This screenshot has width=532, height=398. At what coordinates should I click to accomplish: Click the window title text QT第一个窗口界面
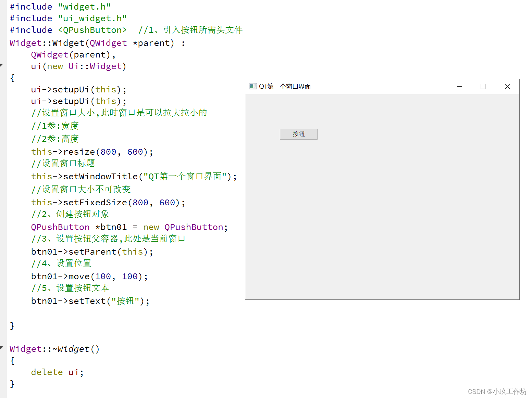pyautogui.click(x=285, y=87)
